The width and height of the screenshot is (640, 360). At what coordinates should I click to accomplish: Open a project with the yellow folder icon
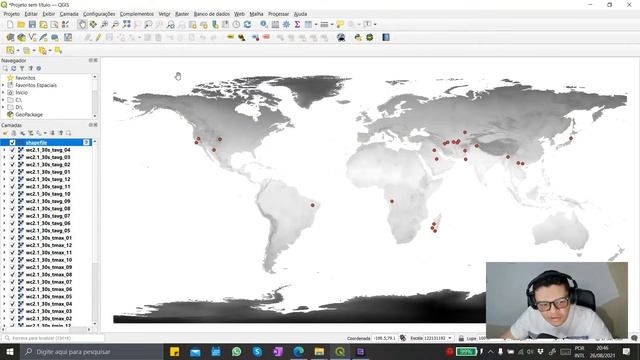[21, 24]
